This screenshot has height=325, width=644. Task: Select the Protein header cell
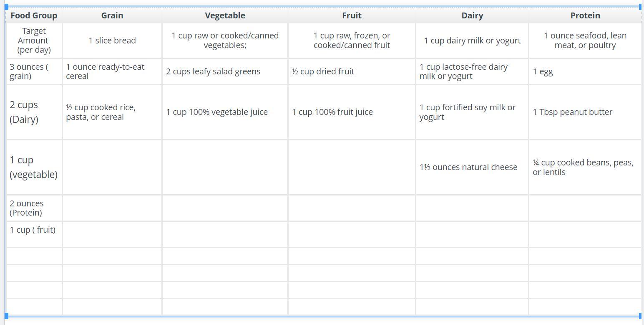pos(585,15)
